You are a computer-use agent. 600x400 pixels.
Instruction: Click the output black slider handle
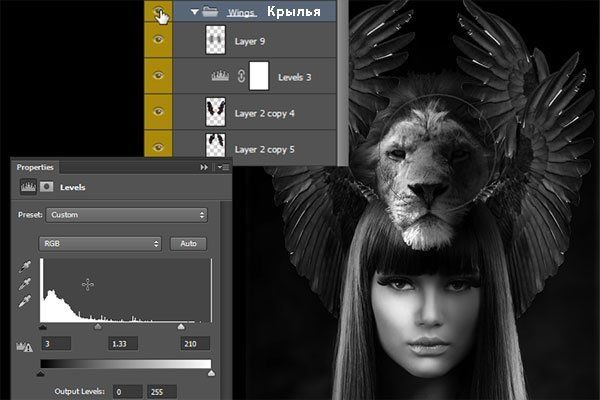(x=41, y=374)
